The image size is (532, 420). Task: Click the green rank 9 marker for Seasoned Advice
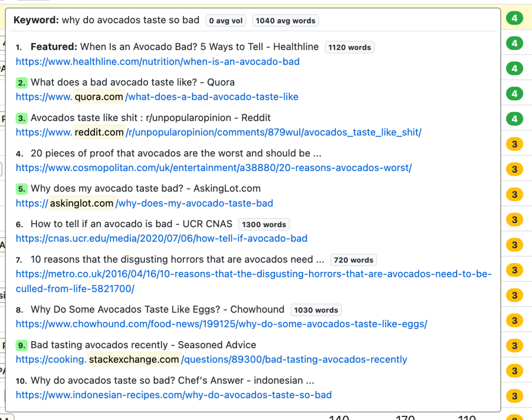point(22,345)
